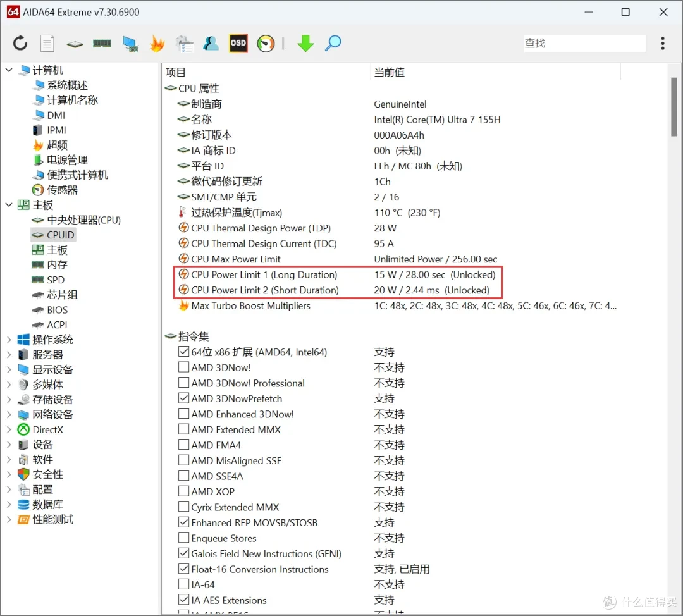Click the magnifier search icon
This screenshot has width=683, height=616.
333,43
